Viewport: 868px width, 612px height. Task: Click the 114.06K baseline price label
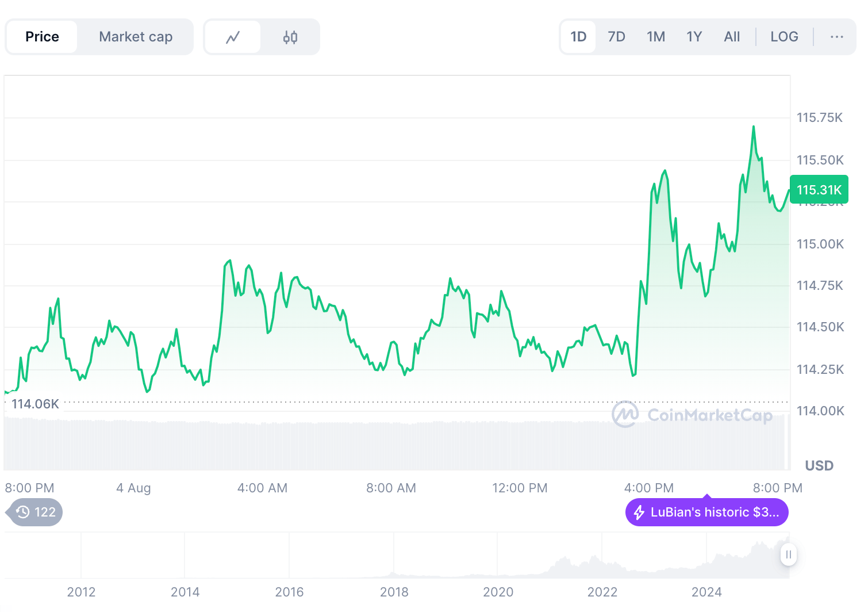pyautogui.click(x=35, y=404)
